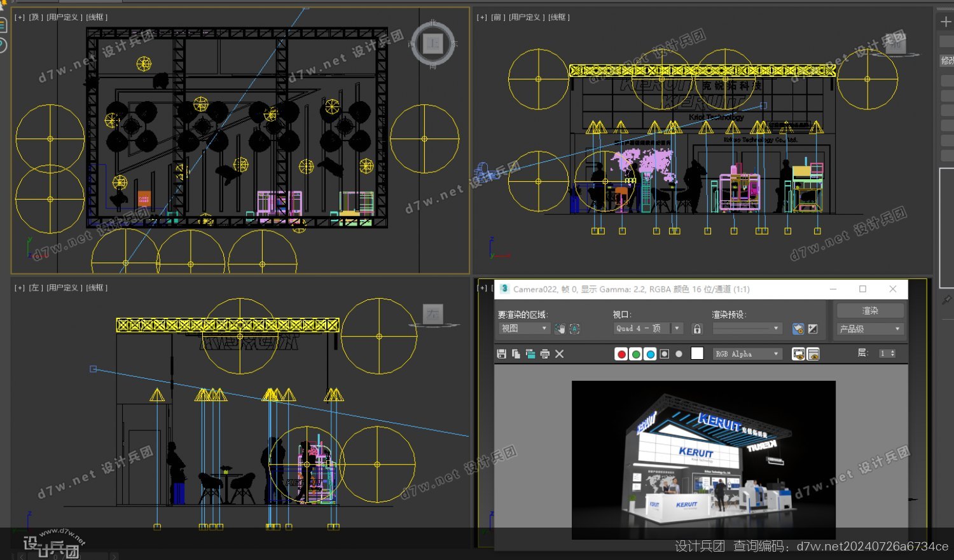Open Render Setup teapot icon
Viewport: 954px width, 560px height.
(798, 329)
